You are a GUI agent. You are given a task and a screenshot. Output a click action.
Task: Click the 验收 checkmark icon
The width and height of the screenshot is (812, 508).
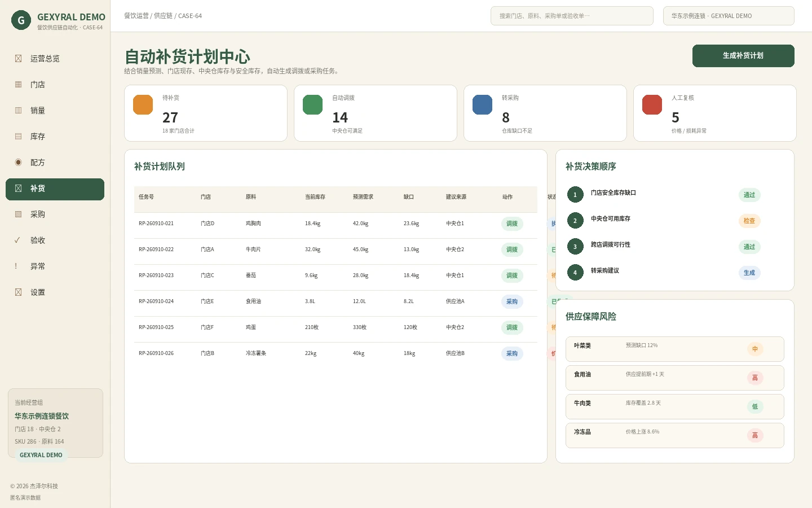pos(17,240)
